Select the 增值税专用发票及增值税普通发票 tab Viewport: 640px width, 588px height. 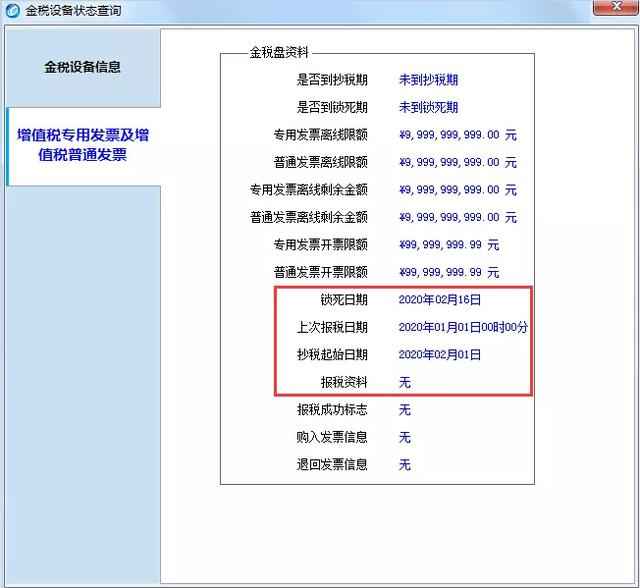coord(84,145)
